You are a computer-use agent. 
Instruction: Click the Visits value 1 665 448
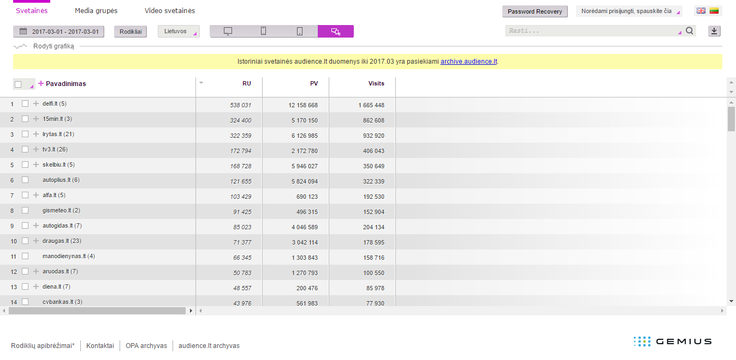click(371, 105)
